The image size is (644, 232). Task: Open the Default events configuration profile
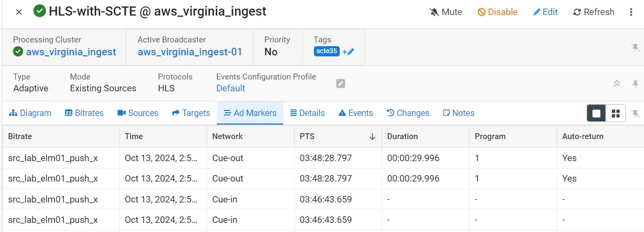click(231, 88)
